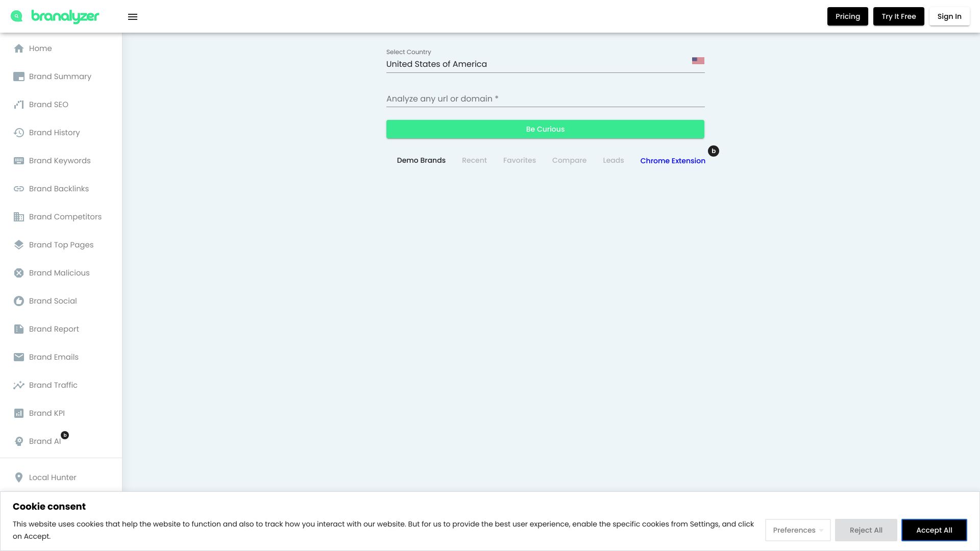View Brand Social analytics
The width and height of the screenshot is (980, 551).
click(53, 300)
